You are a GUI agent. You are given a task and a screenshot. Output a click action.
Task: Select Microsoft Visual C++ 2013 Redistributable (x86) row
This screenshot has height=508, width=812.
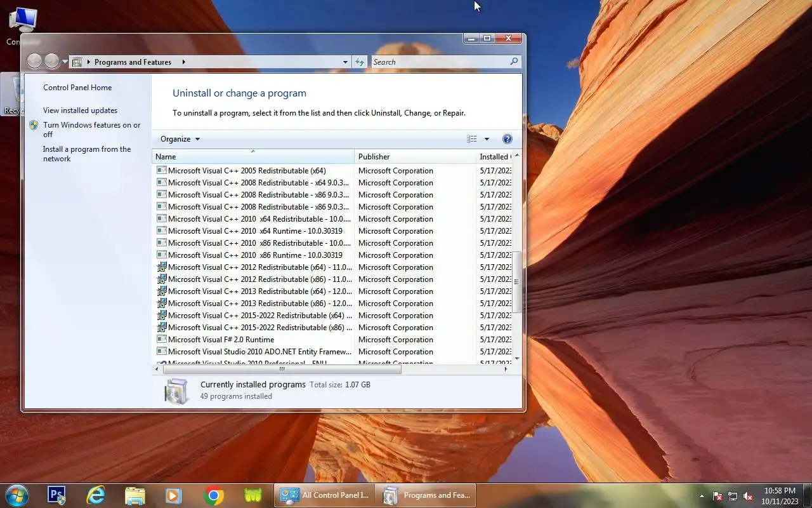(332, 304)
